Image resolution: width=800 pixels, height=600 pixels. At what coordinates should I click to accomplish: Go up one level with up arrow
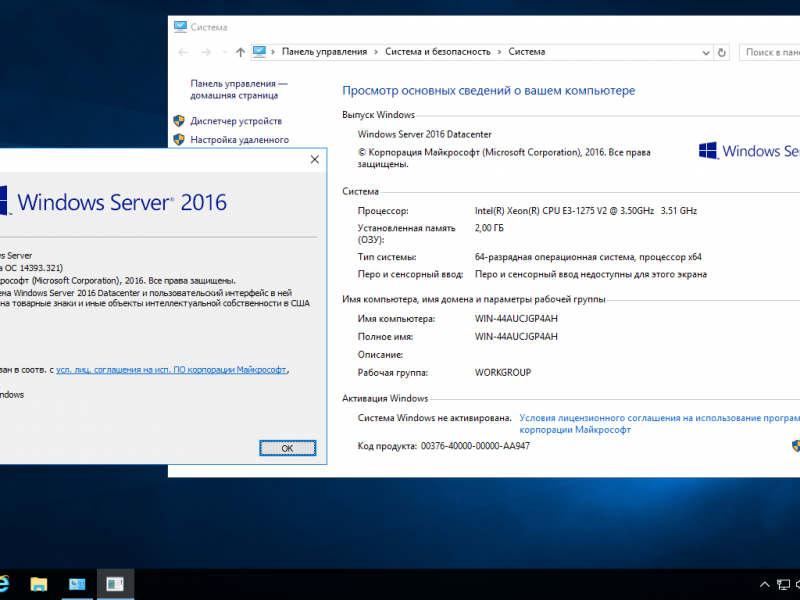point(240,52)
